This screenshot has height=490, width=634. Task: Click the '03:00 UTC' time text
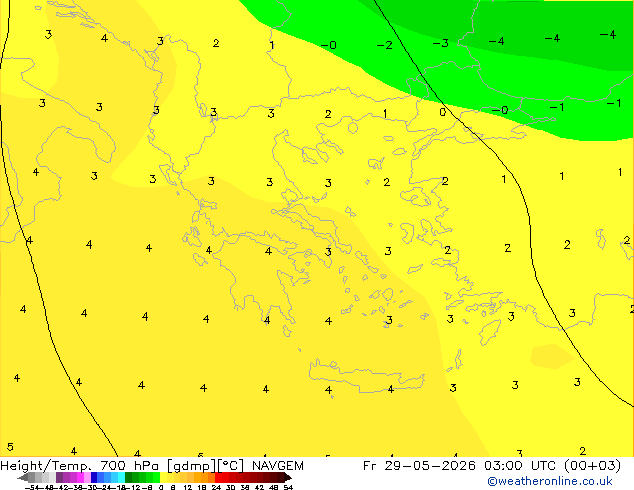pos(522,466)
